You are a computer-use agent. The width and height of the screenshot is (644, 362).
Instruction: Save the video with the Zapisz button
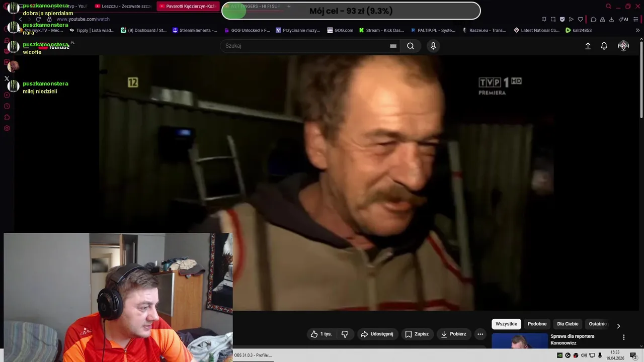click(417, 334)
